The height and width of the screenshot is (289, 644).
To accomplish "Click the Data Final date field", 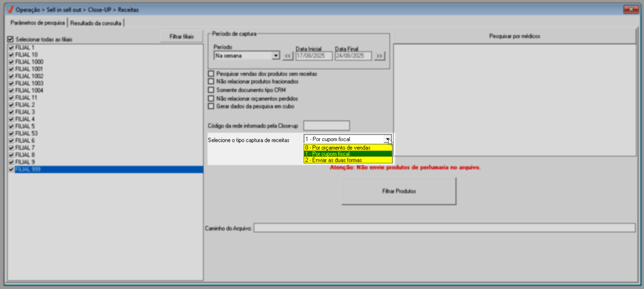I will pos(353,56).
